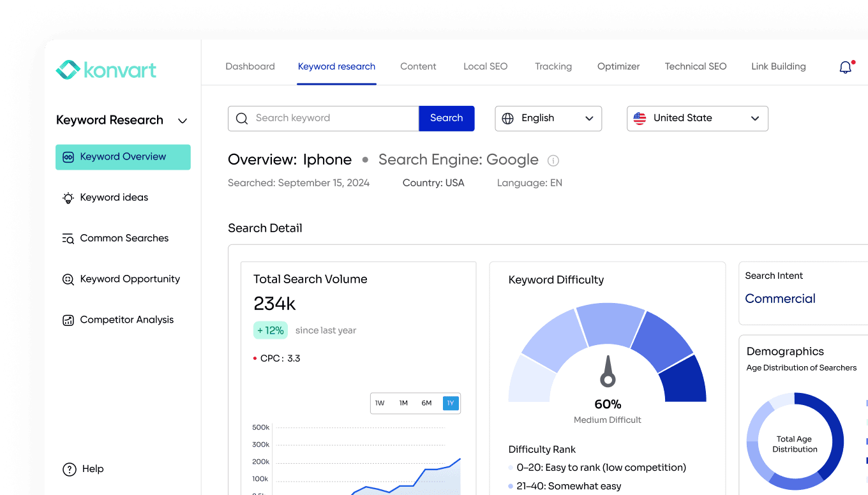
Task: Enable the 6M time range view
Action: tap(427, 403)
